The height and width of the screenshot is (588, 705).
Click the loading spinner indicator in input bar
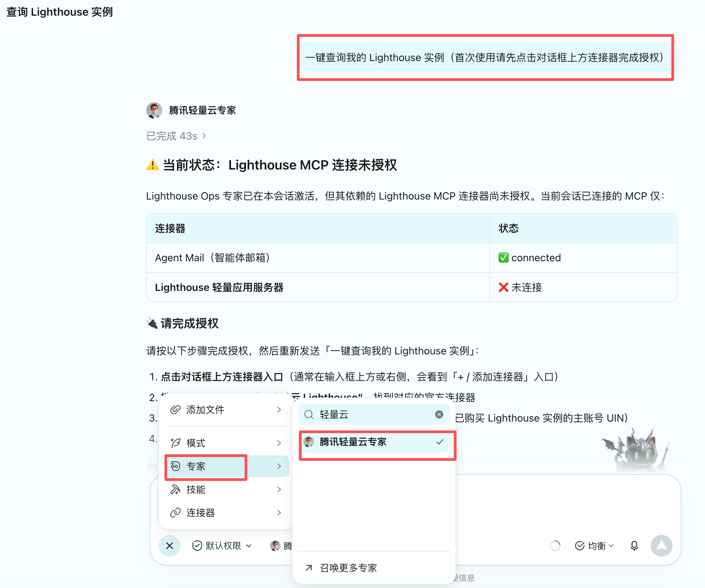coord(555,546)
